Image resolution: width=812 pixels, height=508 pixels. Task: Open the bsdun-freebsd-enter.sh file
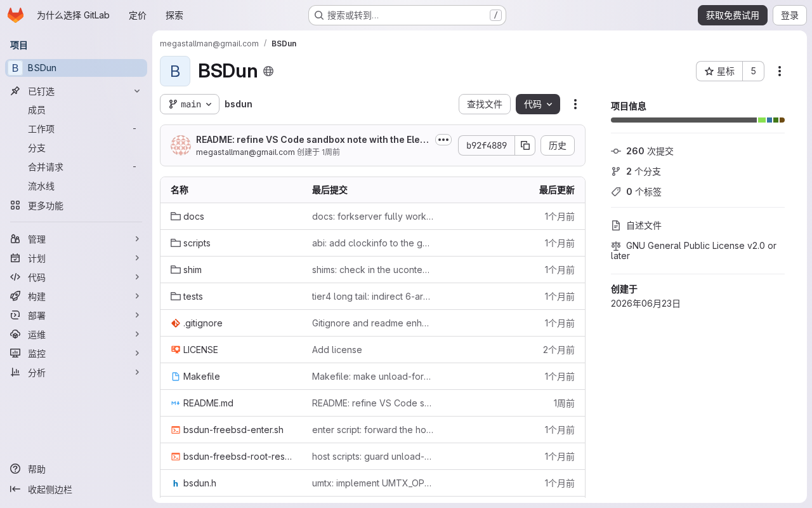point(233,430)
